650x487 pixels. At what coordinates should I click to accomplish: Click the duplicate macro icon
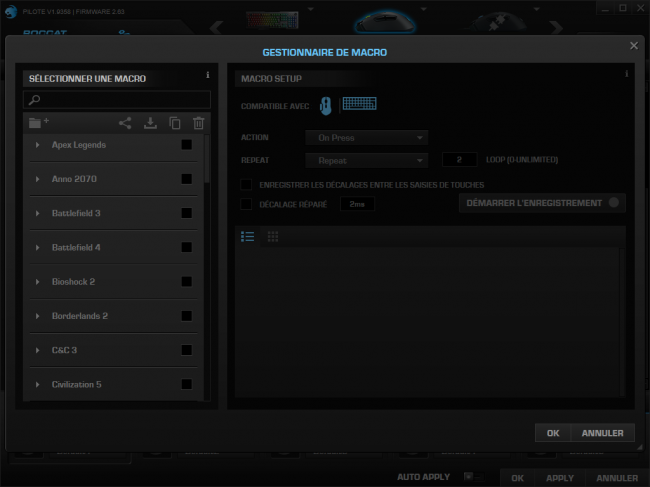click(x=175, y=123)
